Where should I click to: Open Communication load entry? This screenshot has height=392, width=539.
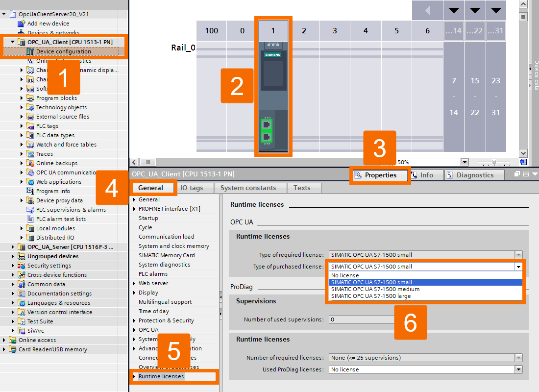pos(167,237)
